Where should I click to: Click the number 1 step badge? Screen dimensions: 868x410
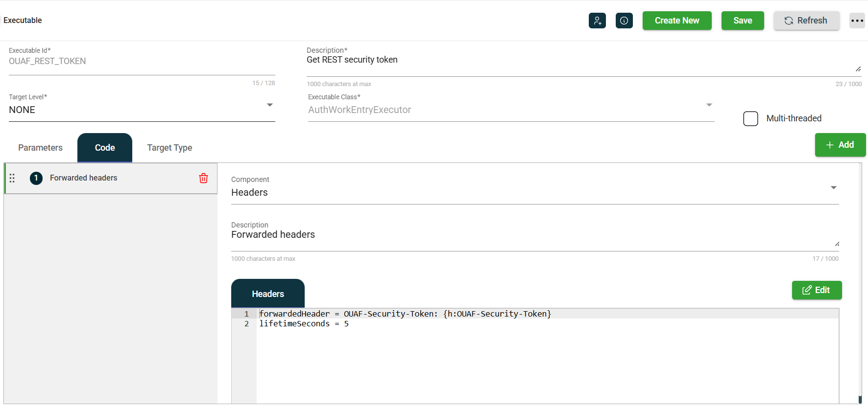(36, 178)
